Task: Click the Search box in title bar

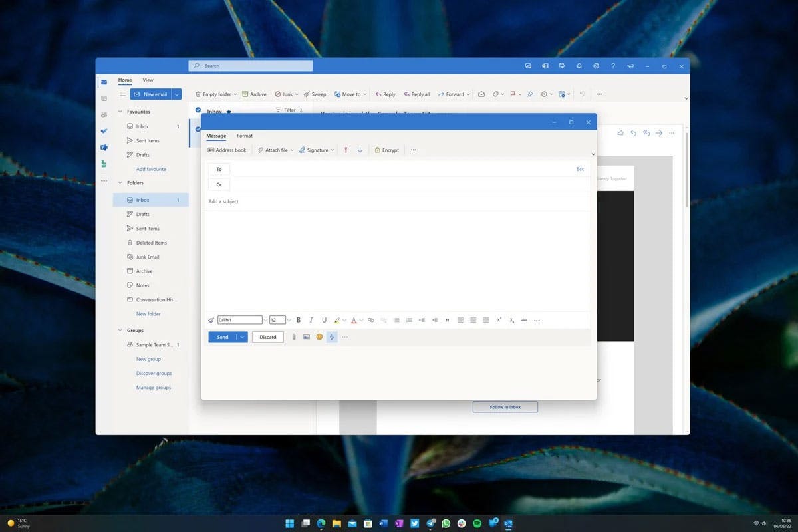Action: click(250, 66)
